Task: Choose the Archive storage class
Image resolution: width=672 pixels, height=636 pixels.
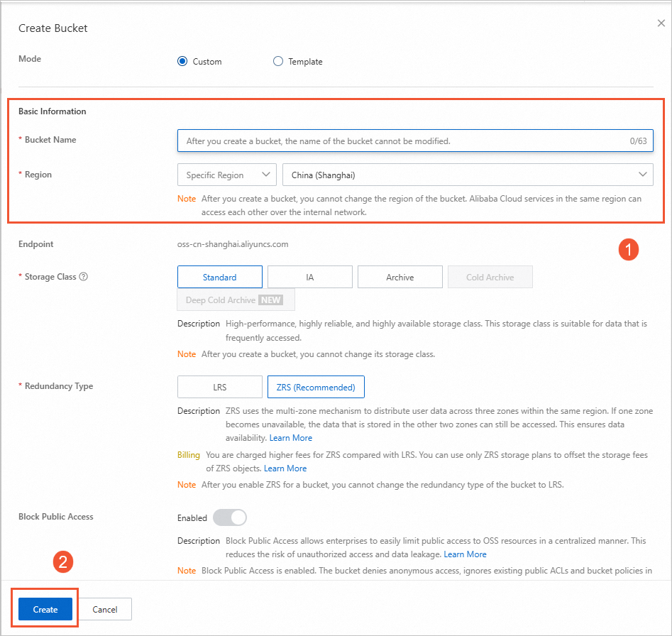Action: pos(400,277)
